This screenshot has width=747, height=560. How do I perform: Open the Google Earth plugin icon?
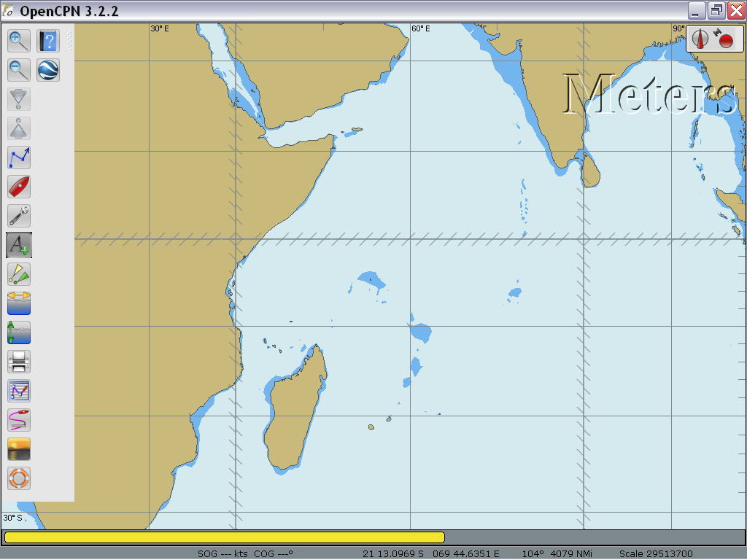(48, 70)
